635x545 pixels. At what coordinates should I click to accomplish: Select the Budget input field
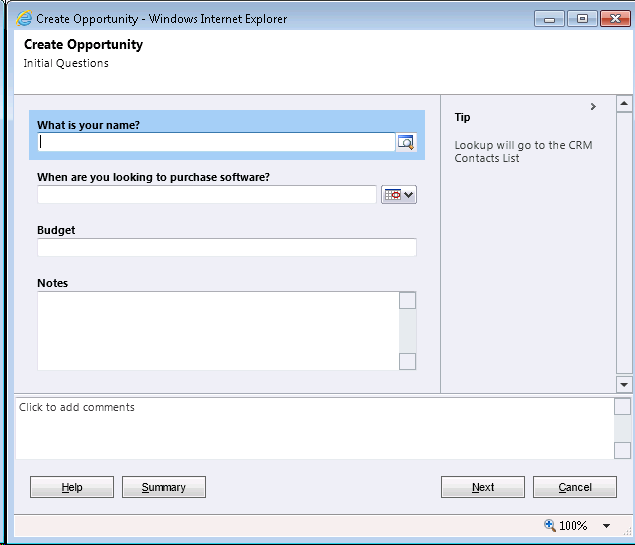click(x=227, y=248)
